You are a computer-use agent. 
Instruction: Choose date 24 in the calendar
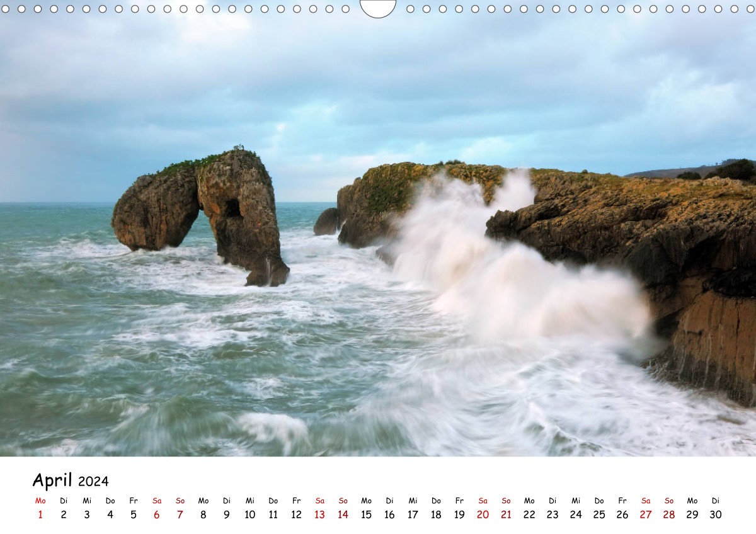(x=576, y=514)
